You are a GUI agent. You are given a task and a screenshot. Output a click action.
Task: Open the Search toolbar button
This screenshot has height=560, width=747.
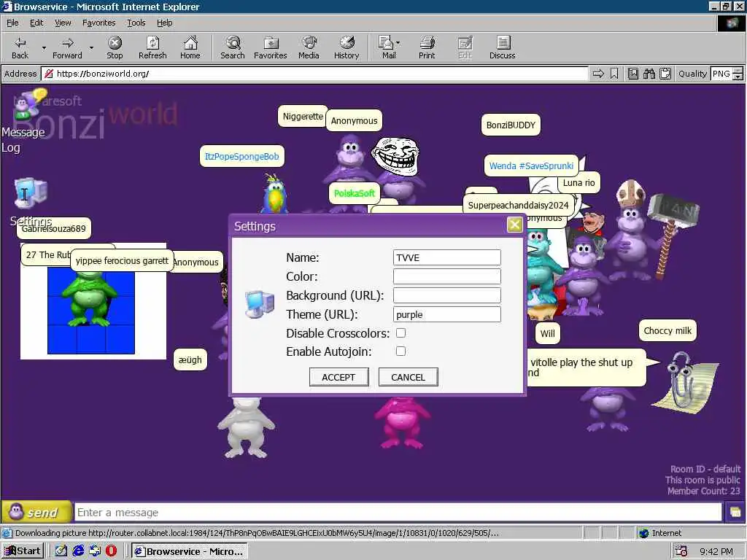(233, 48)
